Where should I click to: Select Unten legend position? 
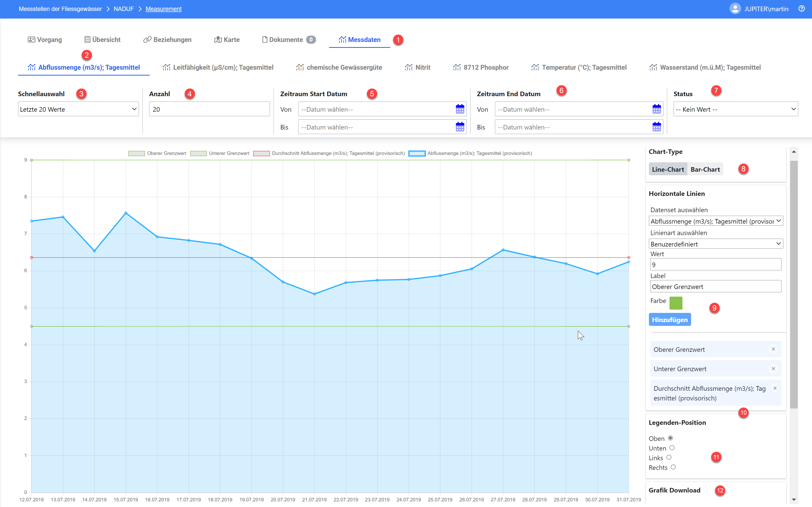click(x=672, y=448)
